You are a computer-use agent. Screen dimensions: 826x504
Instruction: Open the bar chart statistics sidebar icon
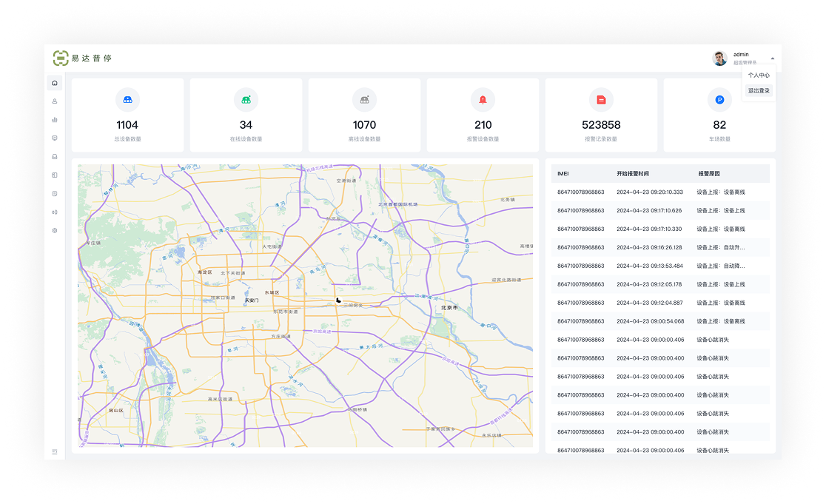click(55, 120)
